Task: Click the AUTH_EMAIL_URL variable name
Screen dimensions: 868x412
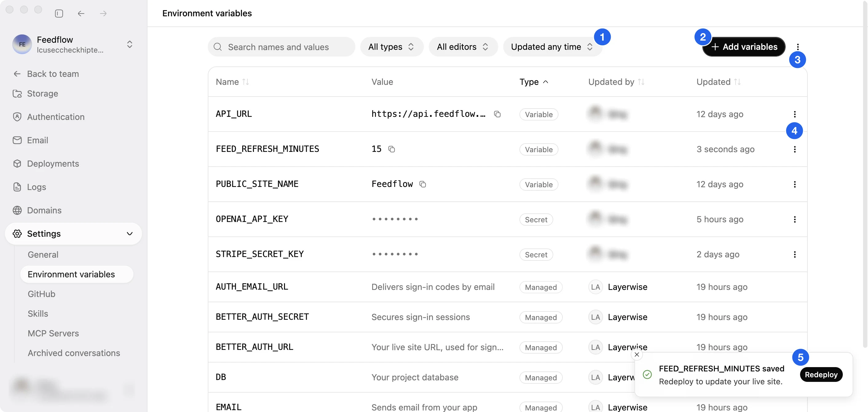Action: click(252, 287)
